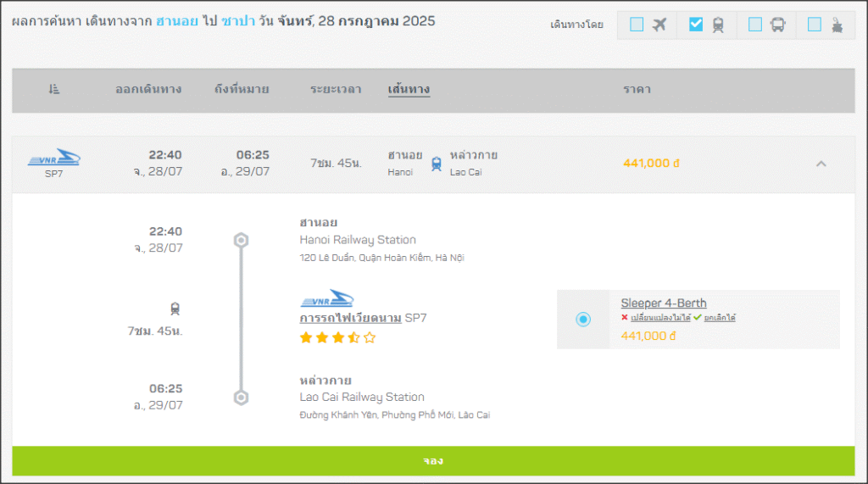Image resolution: width=868 pixels, height=484 pixels.
Task: Click the VNR logo above operator name
Action: coord(327,300)
